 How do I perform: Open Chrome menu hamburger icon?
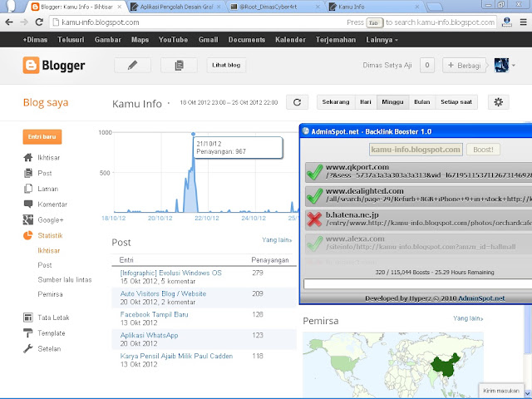point(523,22)
